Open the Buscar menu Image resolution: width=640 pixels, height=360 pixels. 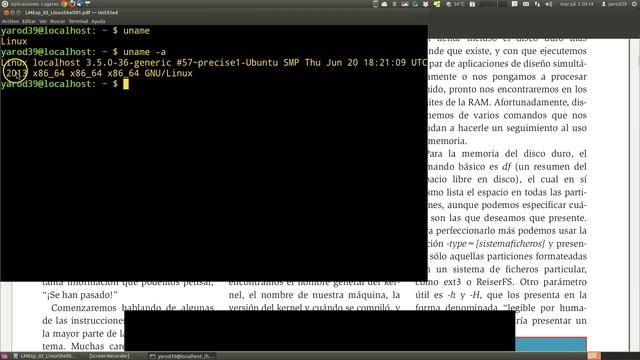[58, 21]
